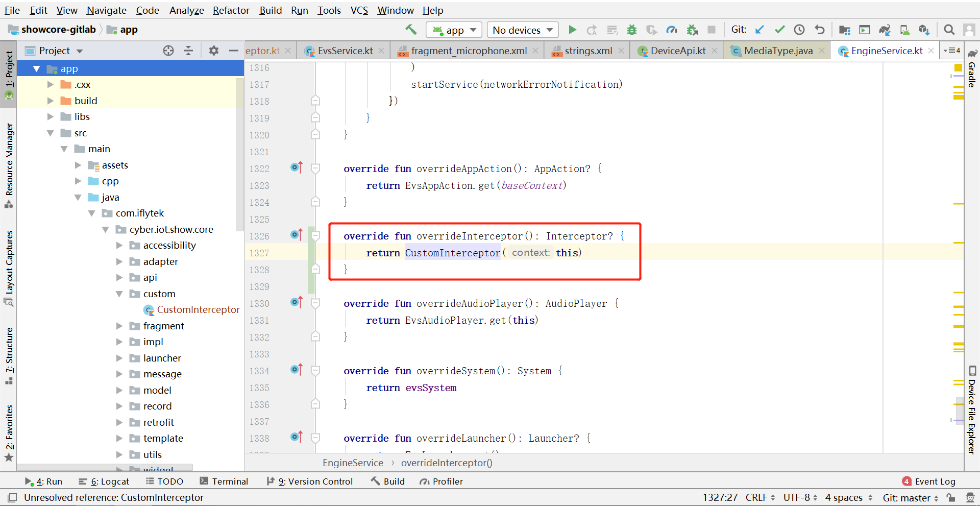This screenshot has height=506, width=980.
Task: Open Project Structure icon in toolbar
Action: pos(845,30)
